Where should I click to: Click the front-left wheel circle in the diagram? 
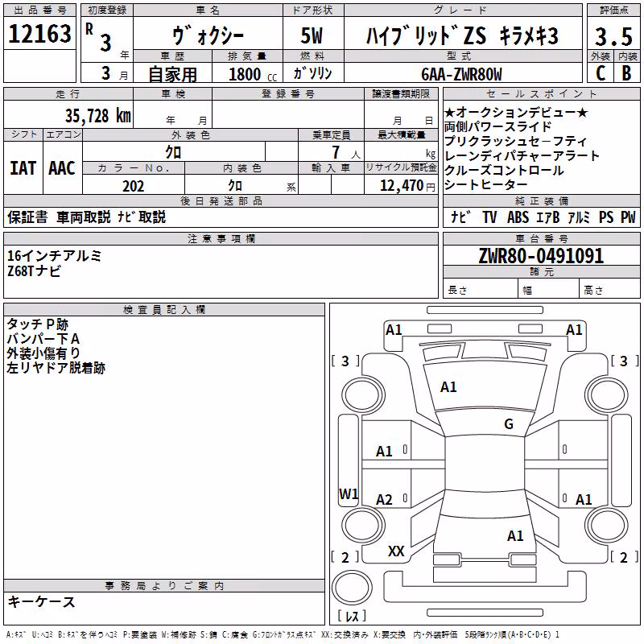coord(362,395)
